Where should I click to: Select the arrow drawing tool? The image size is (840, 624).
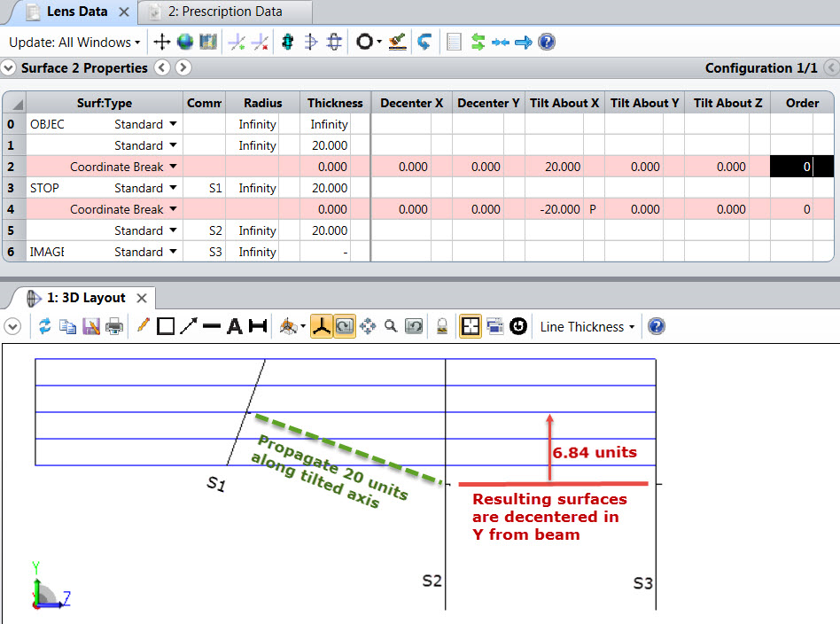[x=189, y=326]
